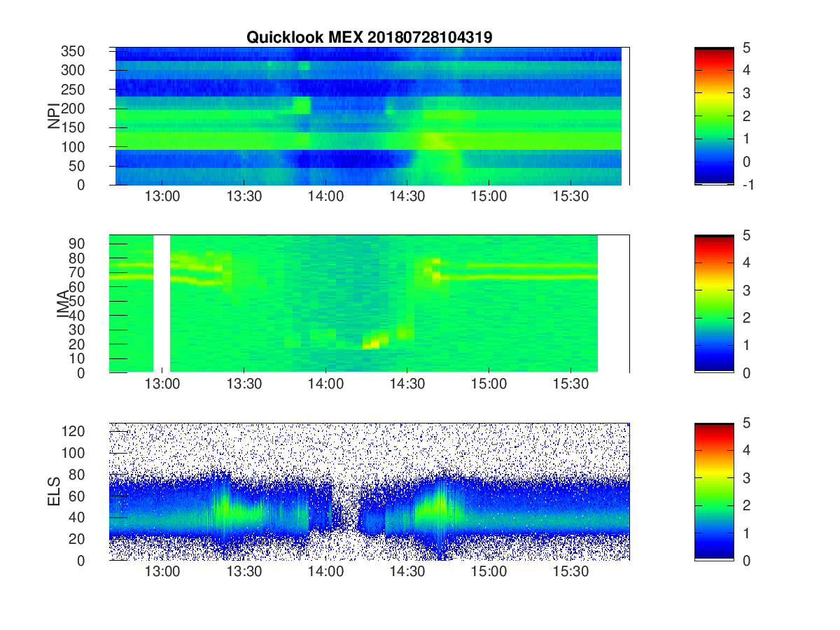Click the plot title Quicklook MEX 20180728104319

pos(369,38)
